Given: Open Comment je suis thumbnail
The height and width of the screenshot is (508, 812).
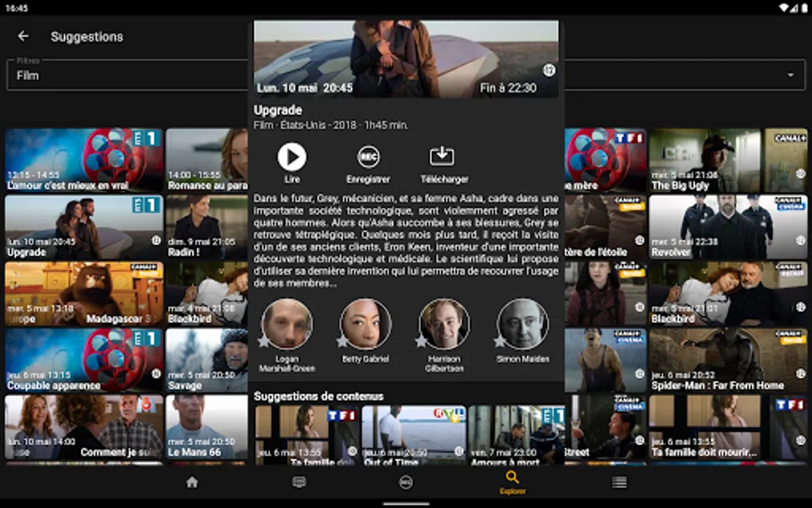Looking at the screenshot, I should 84,427.
